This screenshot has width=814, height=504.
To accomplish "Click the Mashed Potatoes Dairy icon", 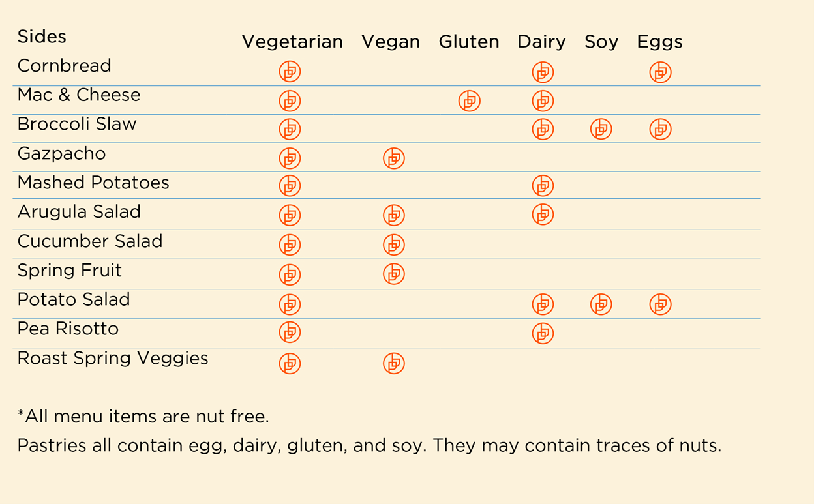I will pyautogui.click(x=543, y=186).
